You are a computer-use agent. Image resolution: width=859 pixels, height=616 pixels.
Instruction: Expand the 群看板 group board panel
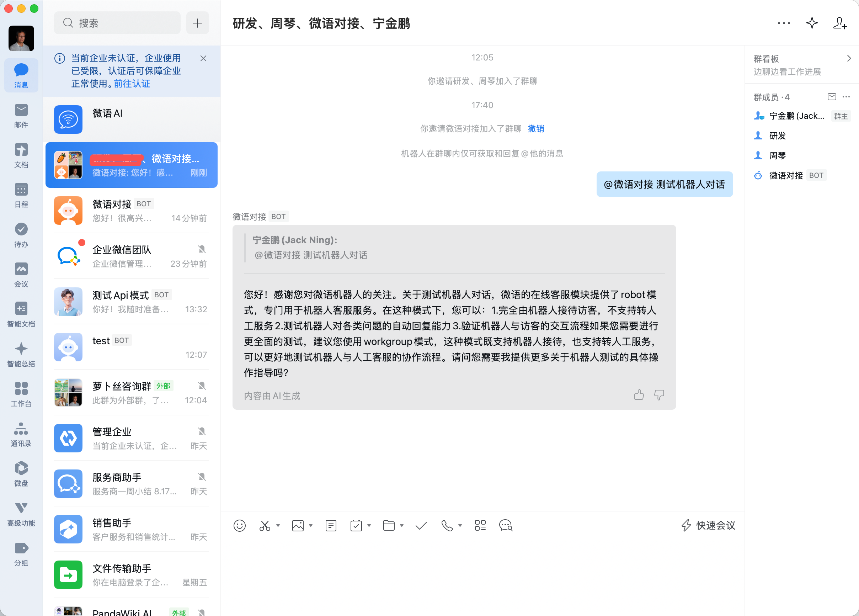click(801, 65)
